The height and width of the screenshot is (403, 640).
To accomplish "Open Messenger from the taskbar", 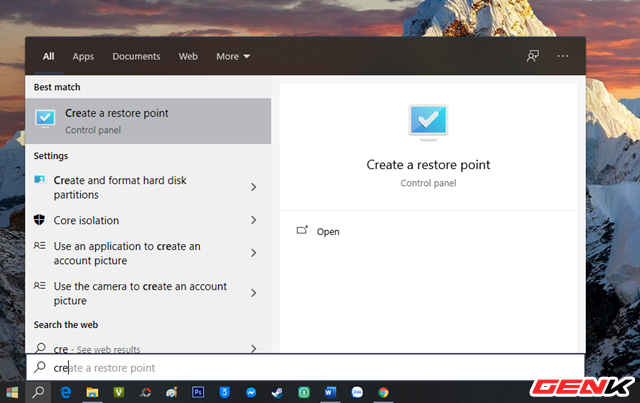I will click(251, 392).
